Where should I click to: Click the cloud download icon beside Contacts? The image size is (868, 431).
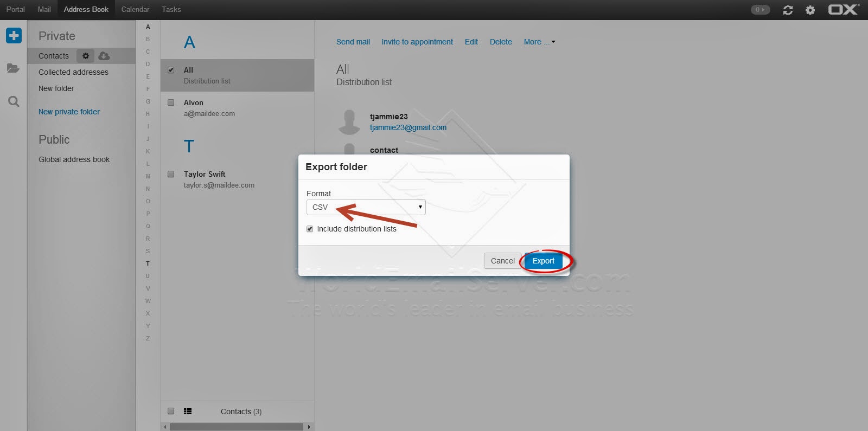click(104, 56)
